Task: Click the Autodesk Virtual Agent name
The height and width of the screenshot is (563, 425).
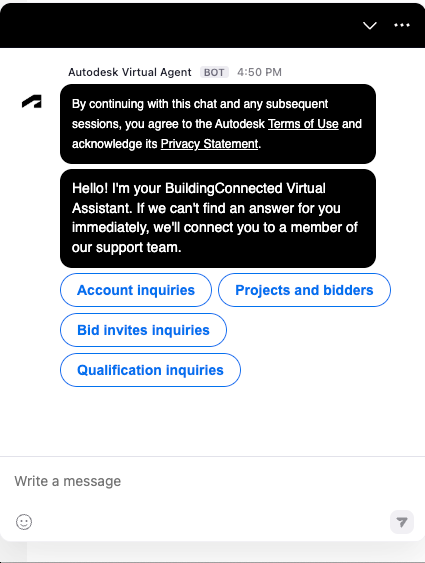Action: coord(130,73)
